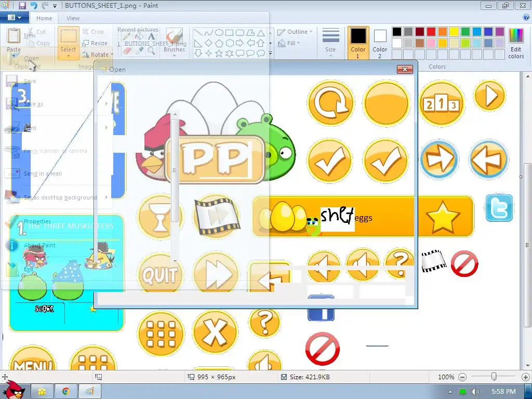The width and height of the screenshot is (532, 399).
Task: Adjust the zoom slider handle
Action: [x=494, y=377]
